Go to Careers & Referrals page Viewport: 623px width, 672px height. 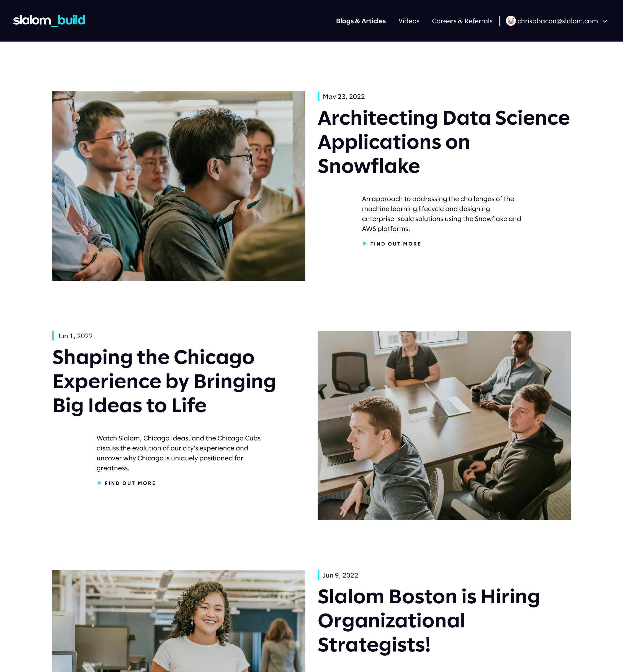(462, 21)
